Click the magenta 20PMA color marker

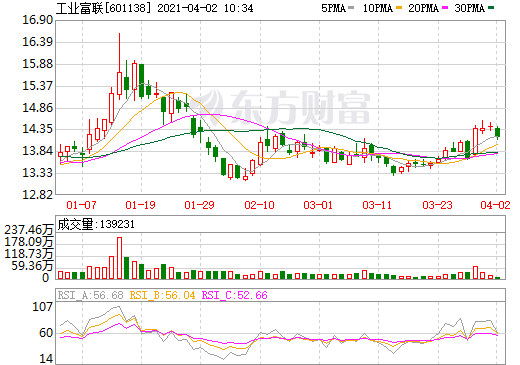click(445, 8)
